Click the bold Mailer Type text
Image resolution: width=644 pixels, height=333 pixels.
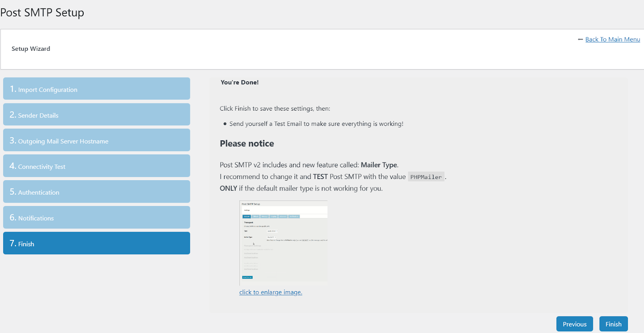click(379, 165)
